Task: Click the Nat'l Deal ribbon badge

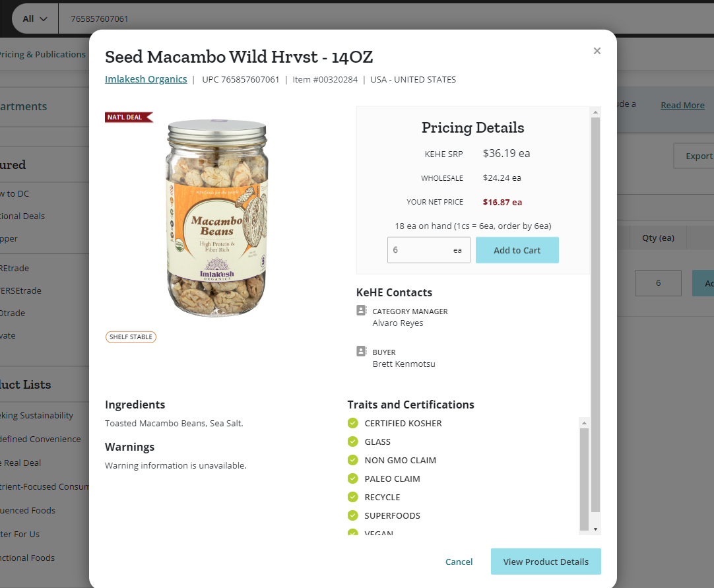Action: [129, 117]
